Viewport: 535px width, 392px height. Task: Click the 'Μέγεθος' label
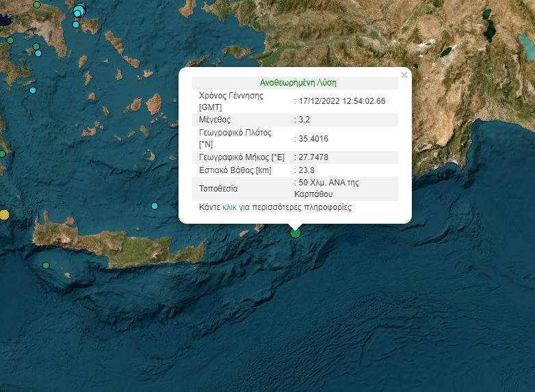(215, 120)
